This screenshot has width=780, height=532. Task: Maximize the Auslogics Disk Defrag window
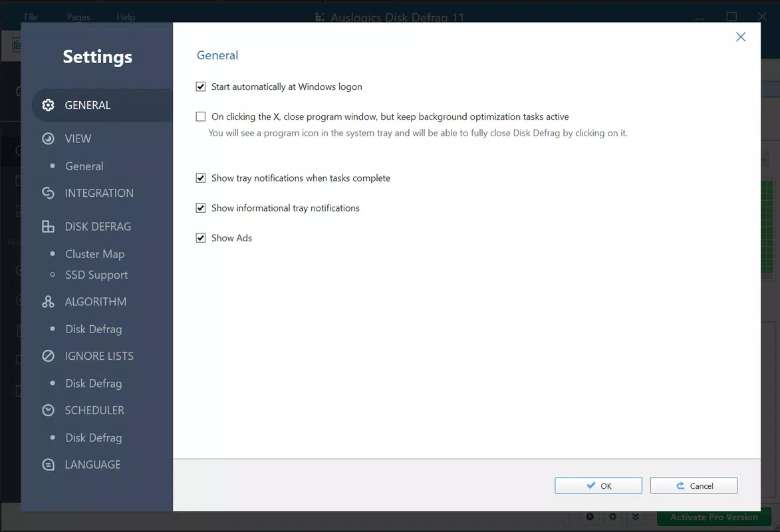coord(731,17)
